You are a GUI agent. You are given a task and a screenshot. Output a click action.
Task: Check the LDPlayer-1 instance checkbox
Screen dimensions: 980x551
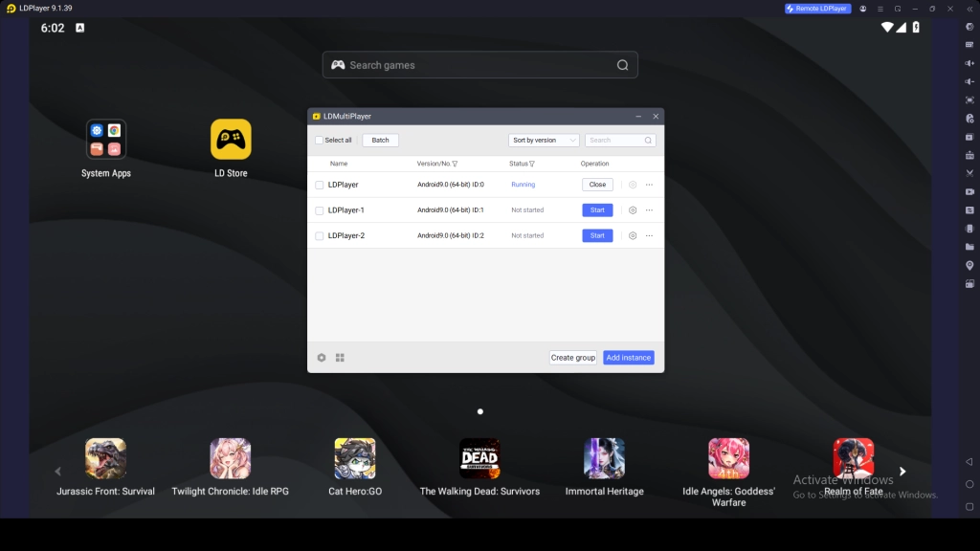coord(320,210)
